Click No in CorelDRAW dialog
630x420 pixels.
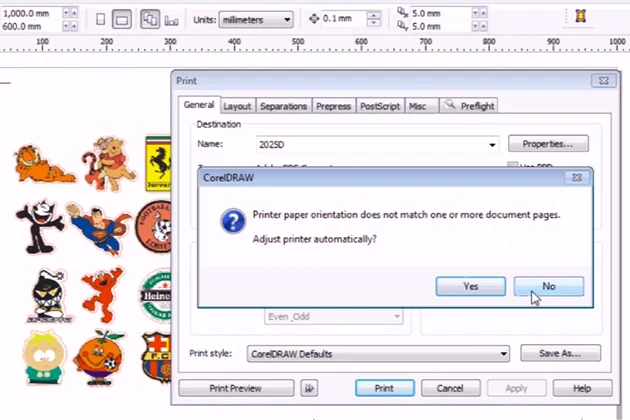pos(548,286)
